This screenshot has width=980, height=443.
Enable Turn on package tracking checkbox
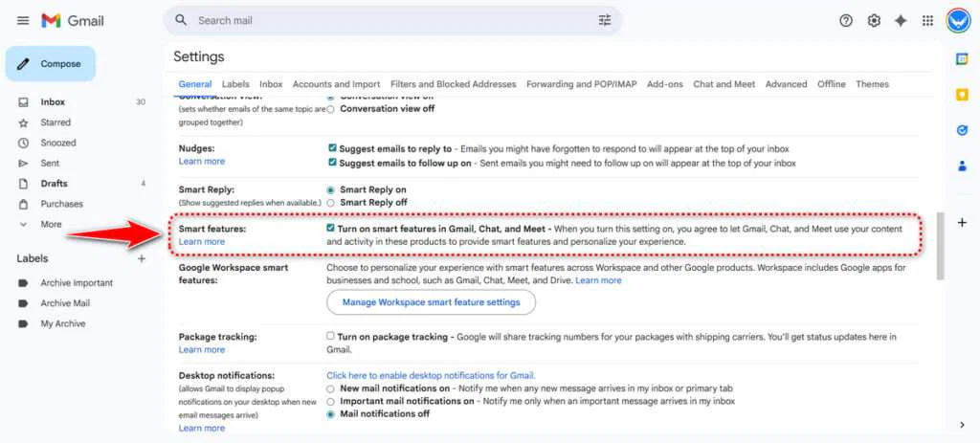tap(330, 336)
